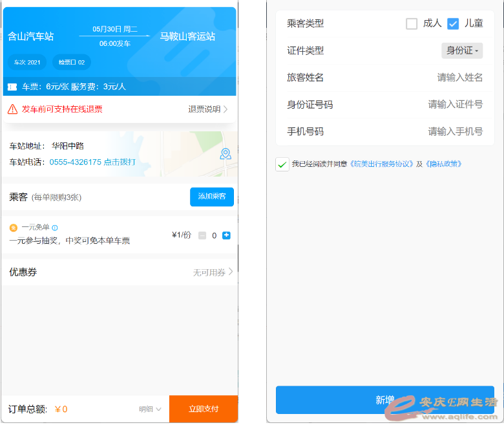Click the red refund warning triangle icon
Screen dimensions: 504x425
12,109
